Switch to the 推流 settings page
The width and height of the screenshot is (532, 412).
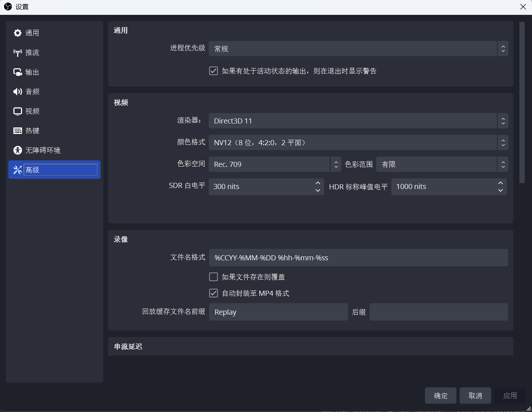[54, 52]
